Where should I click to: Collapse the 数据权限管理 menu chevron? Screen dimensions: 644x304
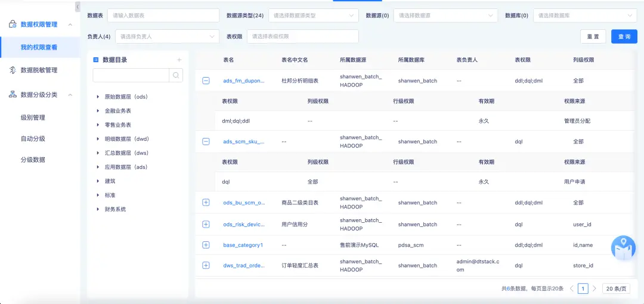click(x=70, y=24)
